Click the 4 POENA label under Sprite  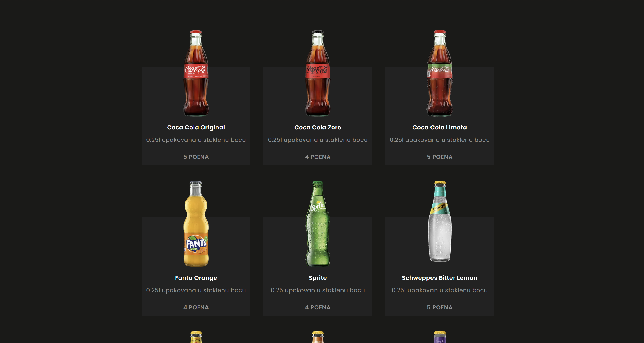click(x=318, y=307)
